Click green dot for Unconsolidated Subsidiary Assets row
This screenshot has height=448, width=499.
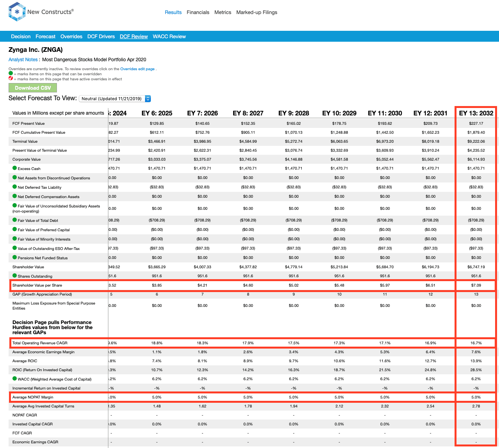click(14, 205)
